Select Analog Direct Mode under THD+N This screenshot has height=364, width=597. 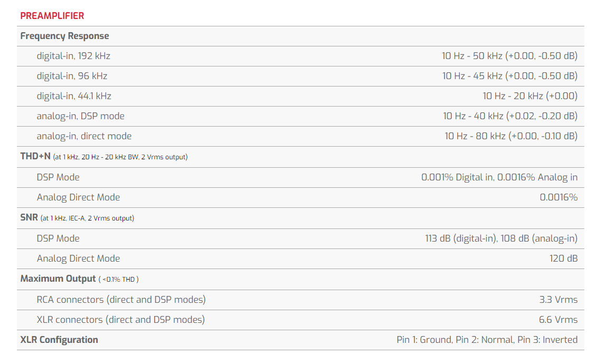78,197
